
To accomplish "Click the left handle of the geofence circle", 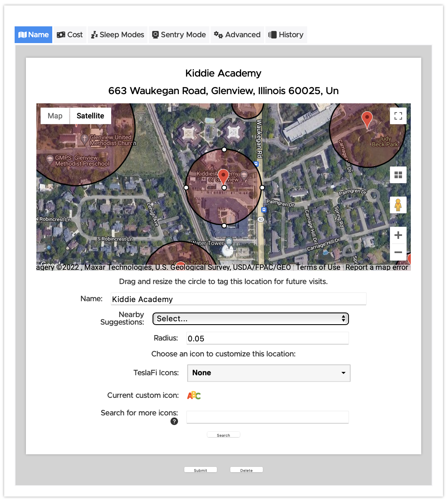I will click(x=186, y=187).
